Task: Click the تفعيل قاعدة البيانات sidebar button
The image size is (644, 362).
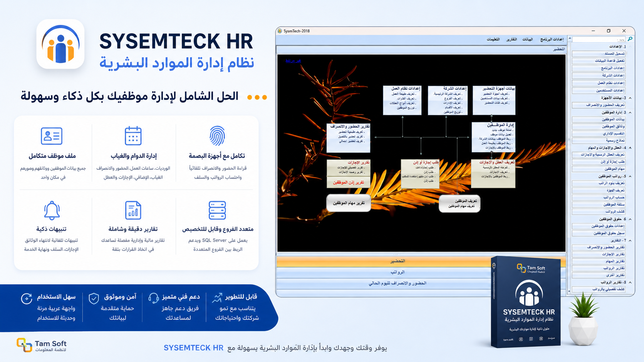Action: tap(599, 61)
